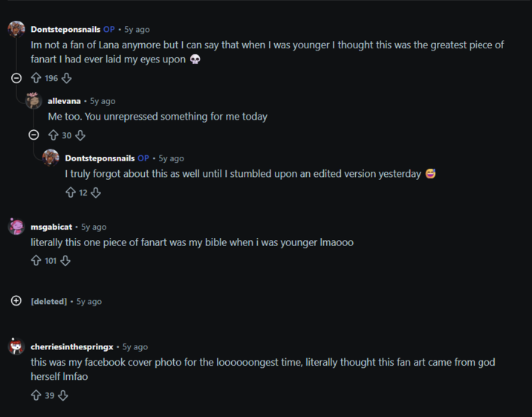Downvote cherriesinthespringx's comment with 39 points
This screenshot has height=417, width=532.
(63, 395)
